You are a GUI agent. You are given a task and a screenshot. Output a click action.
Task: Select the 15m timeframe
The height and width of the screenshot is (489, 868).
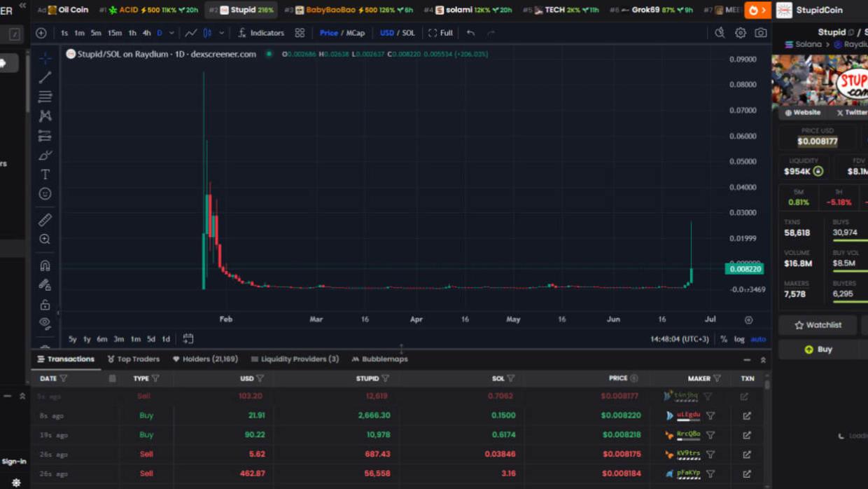pos(114,33)
